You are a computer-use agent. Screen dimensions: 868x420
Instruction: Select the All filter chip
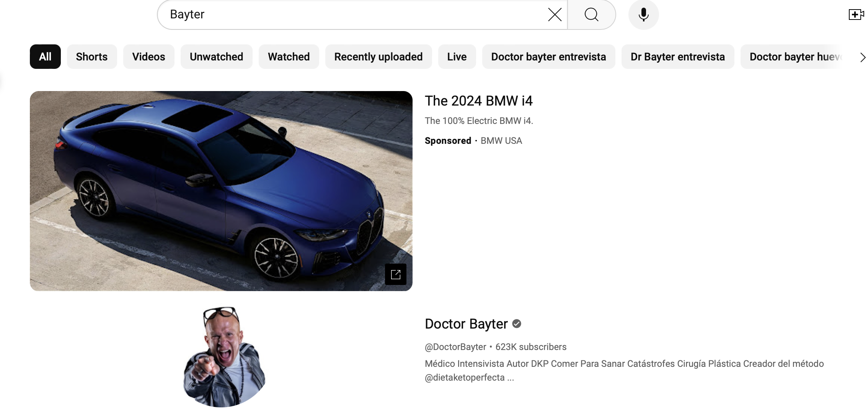[x=45, y=57]
